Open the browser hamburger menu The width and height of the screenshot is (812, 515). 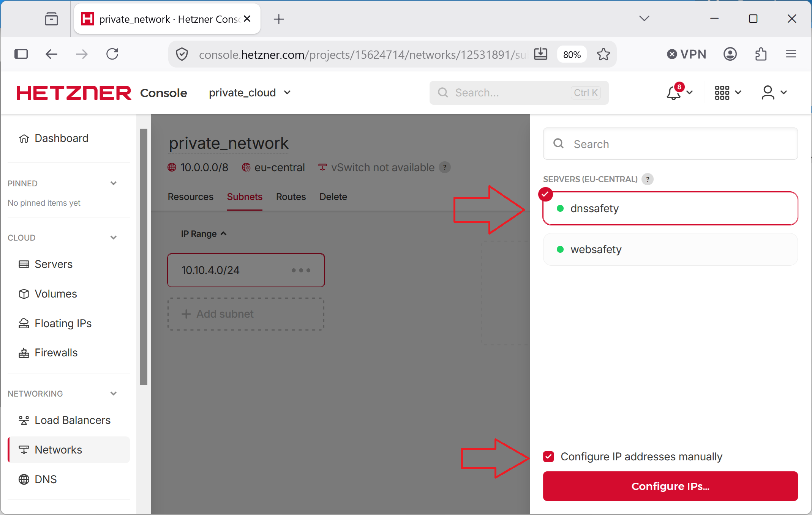(791, 54)
